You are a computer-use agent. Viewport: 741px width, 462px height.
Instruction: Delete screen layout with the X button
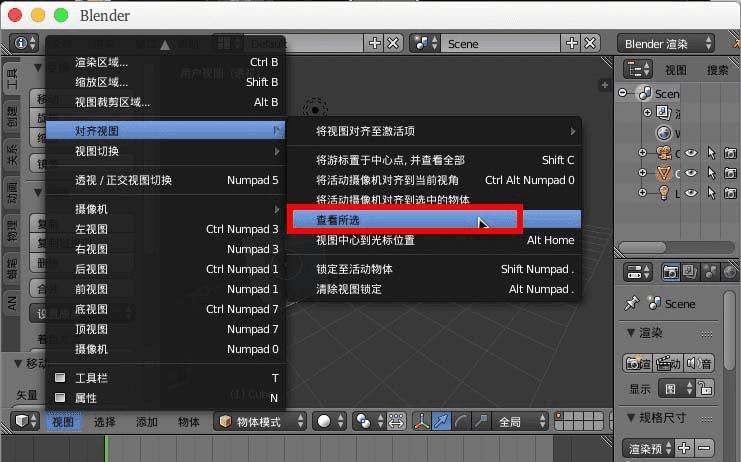click(x=393, y=43)
